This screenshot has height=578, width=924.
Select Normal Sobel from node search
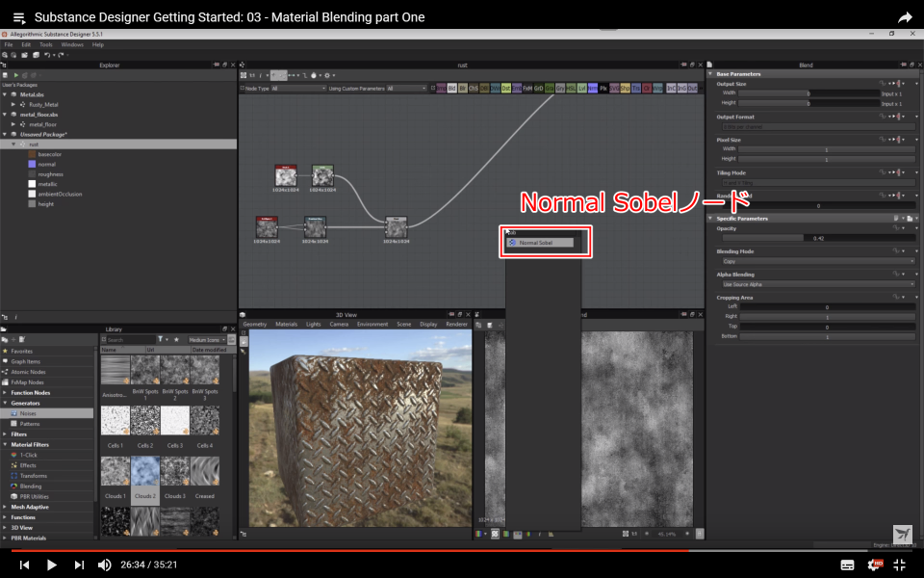tap(540, 243)
